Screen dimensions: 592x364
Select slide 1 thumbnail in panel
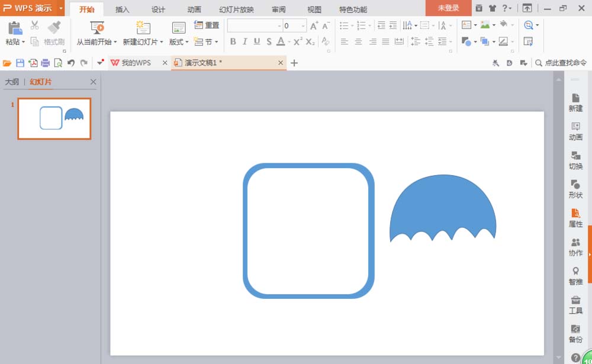point(54,118)
